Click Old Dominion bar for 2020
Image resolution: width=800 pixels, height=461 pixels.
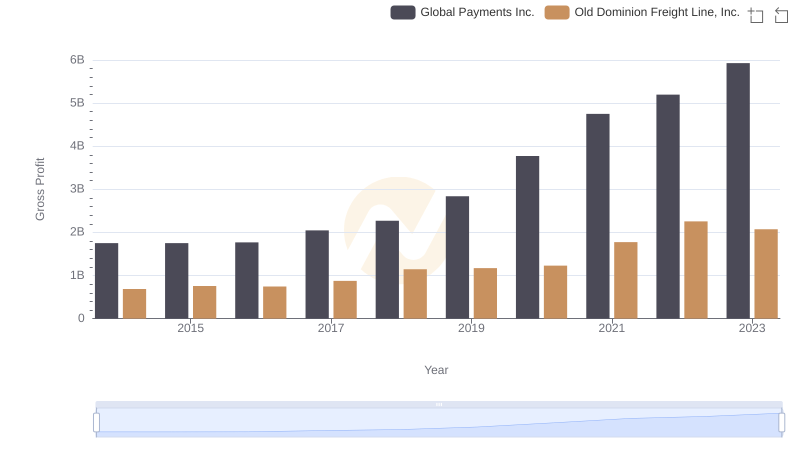tap(556, 292)
